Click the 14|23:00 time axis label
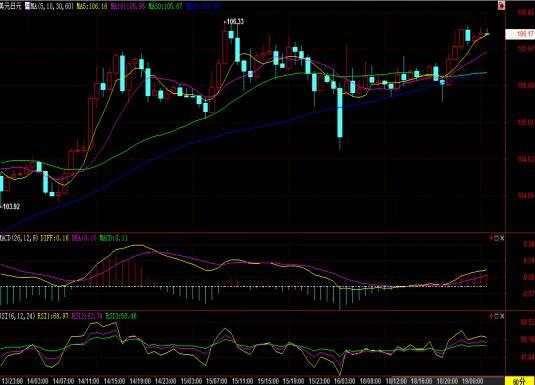535x385 pixels. 165,381
